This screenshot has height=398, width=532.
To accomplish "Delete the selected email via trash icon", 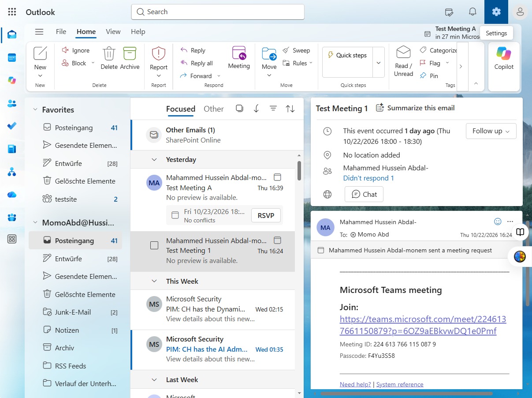I will [109, 58].
